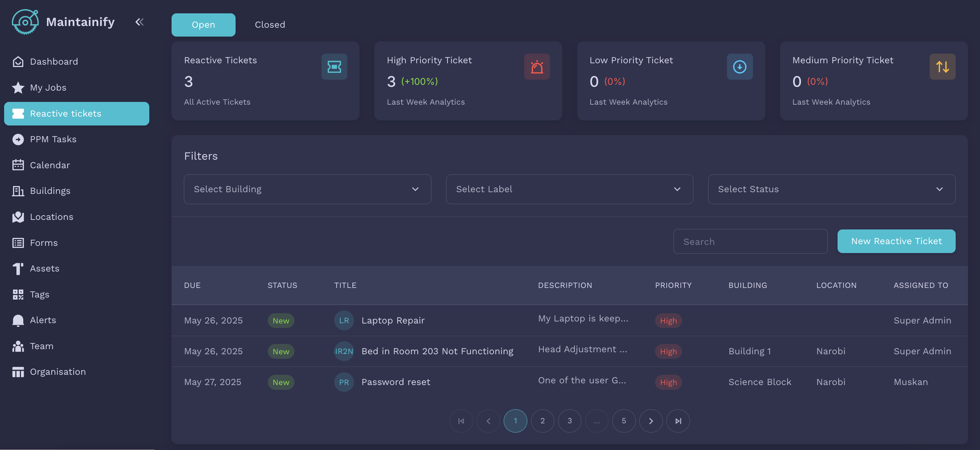Click the Search input field
Screen dimensions: 980x450
tap(750, 242)
